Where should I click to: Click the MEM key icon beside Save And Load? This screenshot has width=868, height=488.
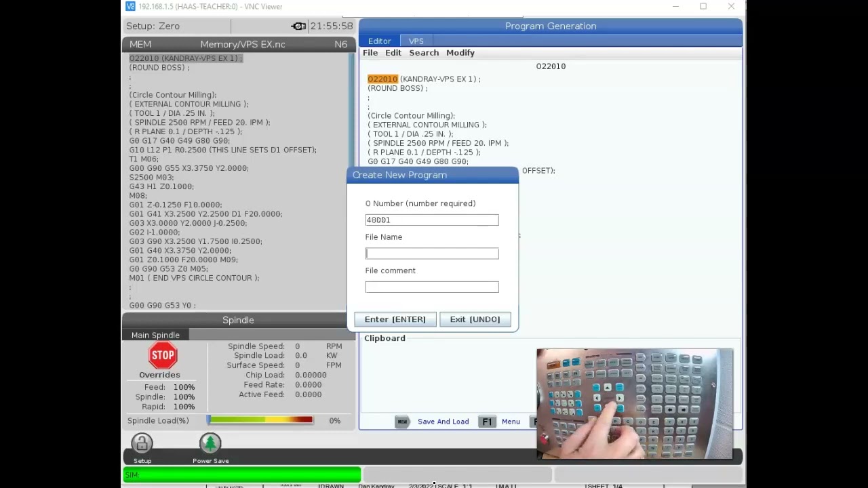(x=402, y=422)
